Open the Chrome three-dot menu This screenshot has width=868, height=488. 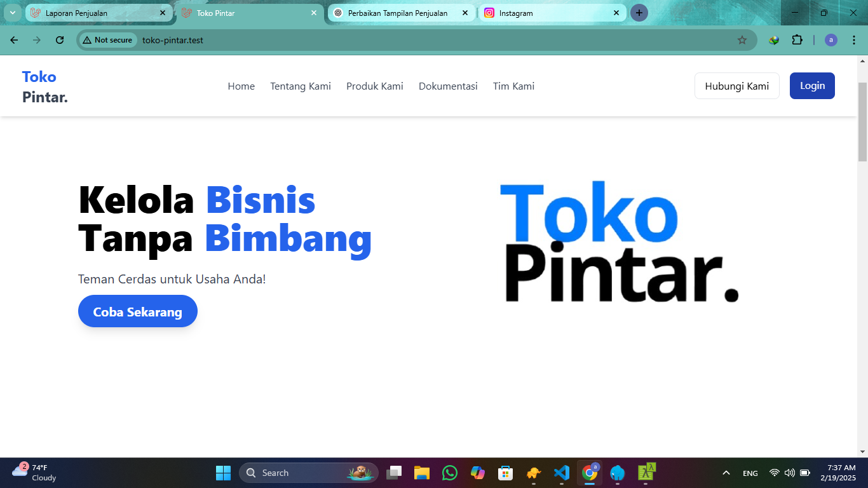coord(854,40)
